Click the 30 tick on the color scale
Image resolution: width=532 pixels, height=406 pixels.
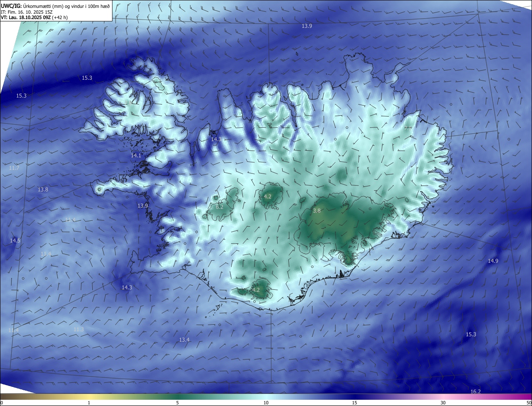click(443, 403)
